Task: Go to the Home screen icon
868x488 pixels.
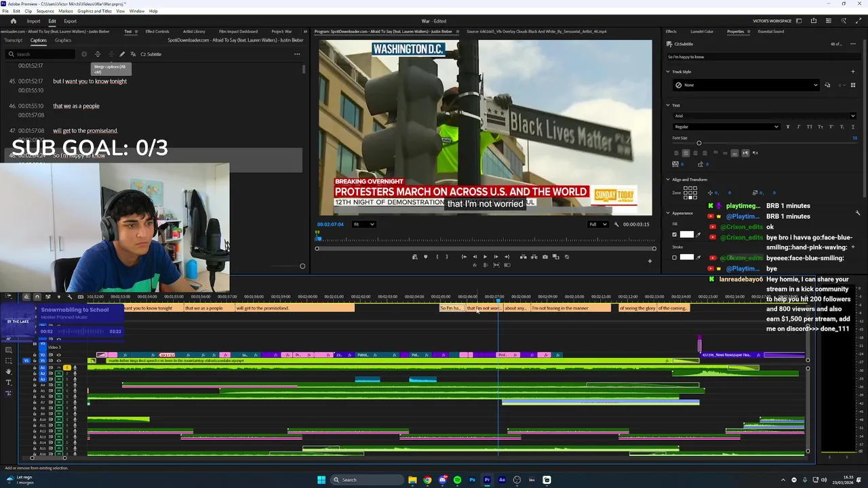Action: click(x=13, y=21)
